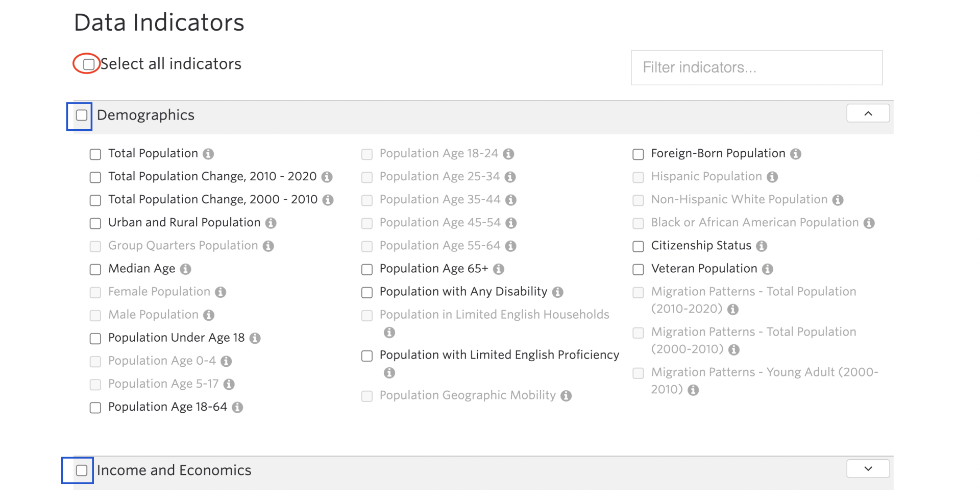This screenshot has width=980, height=496.
Task: Check the Income and Economics checkbox
Action: (81, 469)
